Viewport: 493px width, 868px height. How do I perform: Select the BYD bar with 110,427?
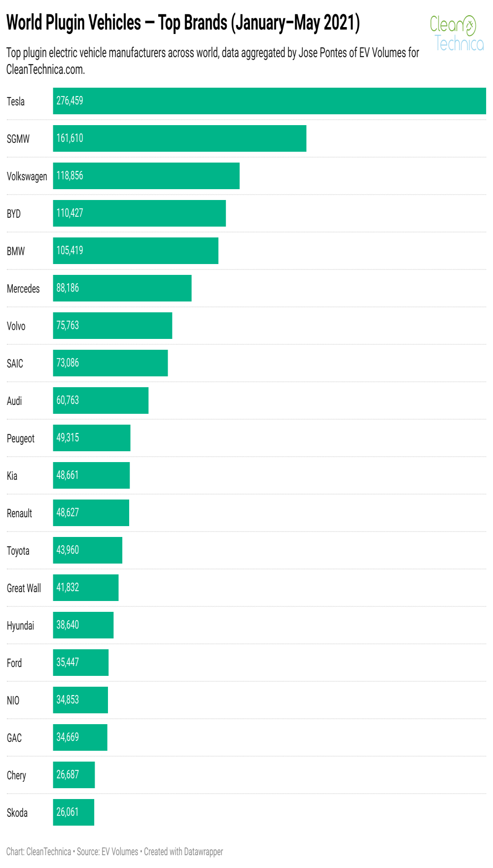[x=140, y=213]
